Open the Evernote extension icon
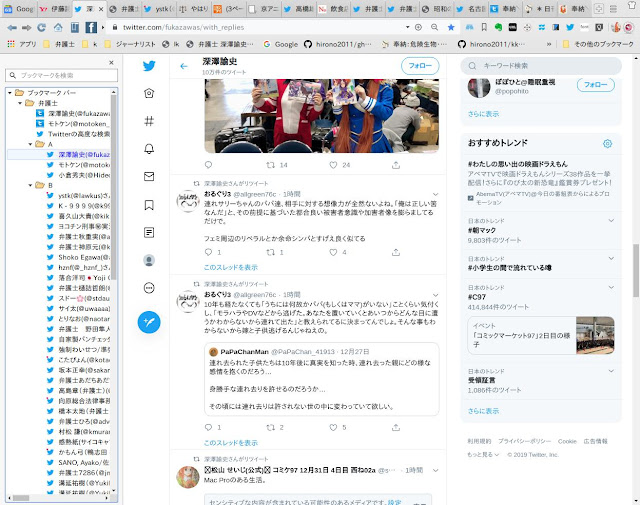The image size is (640, 505). coord(498,27)
